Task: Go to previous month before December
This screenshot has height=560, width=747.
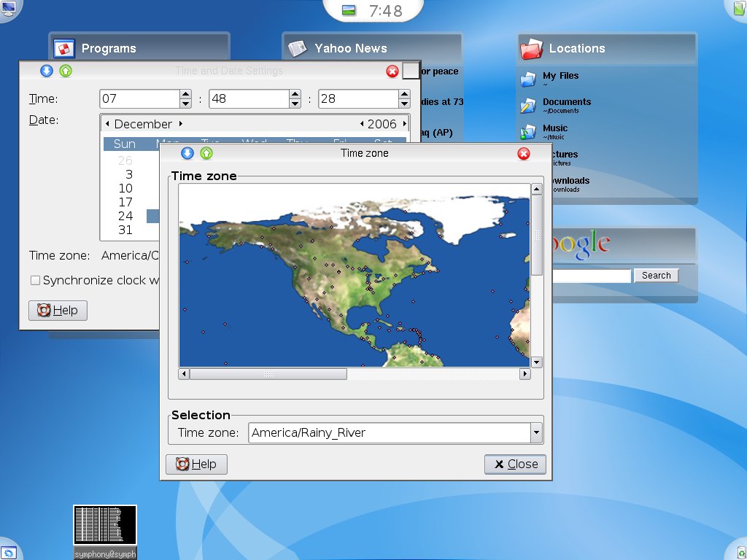Action: pyautogui.click(x=107, y=124)
